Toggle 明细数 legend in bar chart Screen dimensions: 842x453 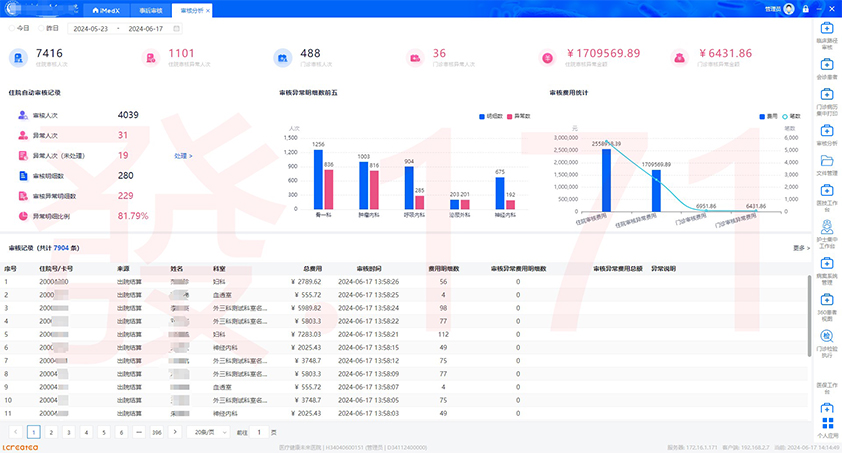point(490,116)
